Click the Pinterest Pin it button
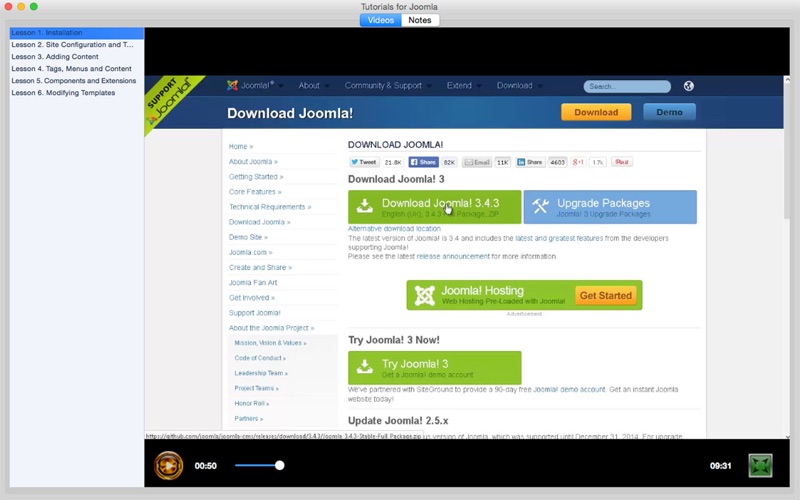Image resolution: width=800 pixels, height=500 pixels. click(622, 162)
